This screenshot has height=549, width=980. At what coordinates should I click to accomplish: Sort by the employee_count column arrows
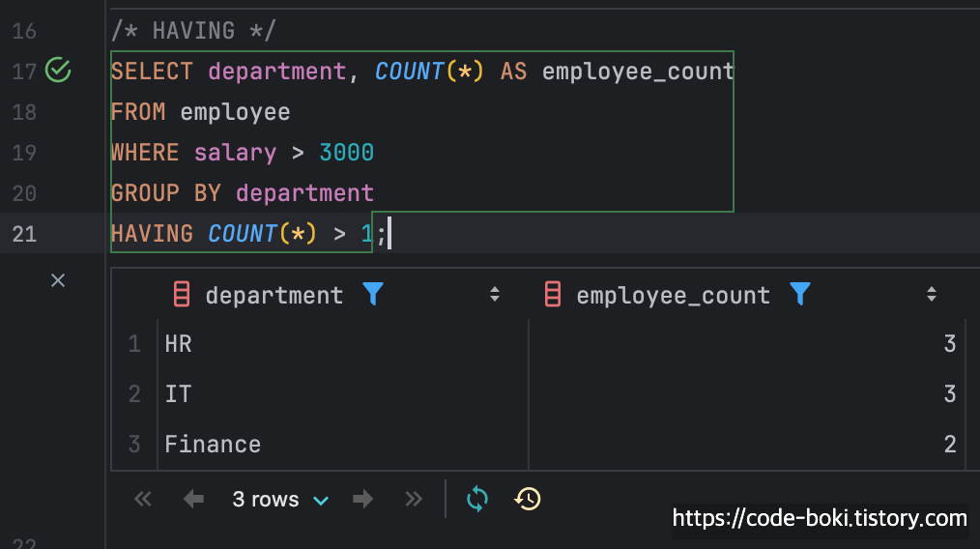[x=932, y=294]
